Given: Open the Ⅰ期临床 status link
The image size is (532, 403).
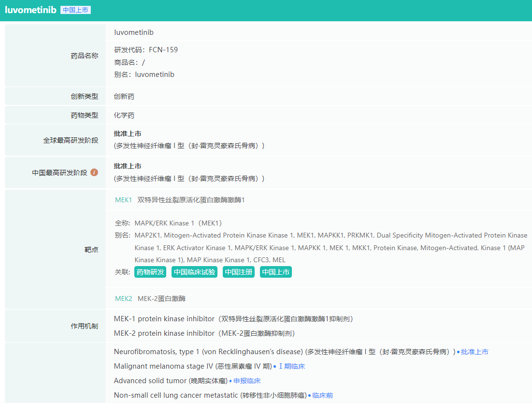Looking at the screenshot, I should click(x=291, y=366).
